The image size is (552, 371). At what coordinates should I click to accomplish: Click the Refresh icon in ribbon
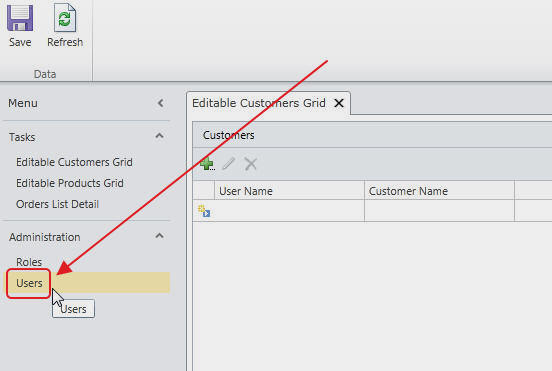click(65, 18)
